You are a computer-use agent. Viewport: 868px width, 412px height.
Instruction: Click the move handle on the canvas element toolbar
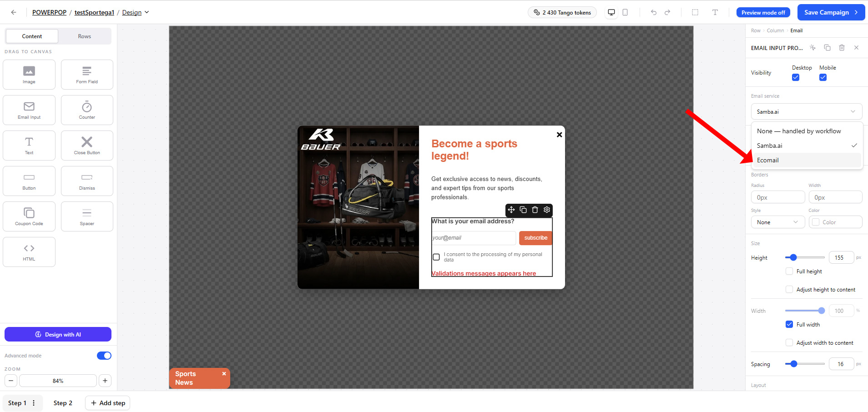[x=511, y=210]
